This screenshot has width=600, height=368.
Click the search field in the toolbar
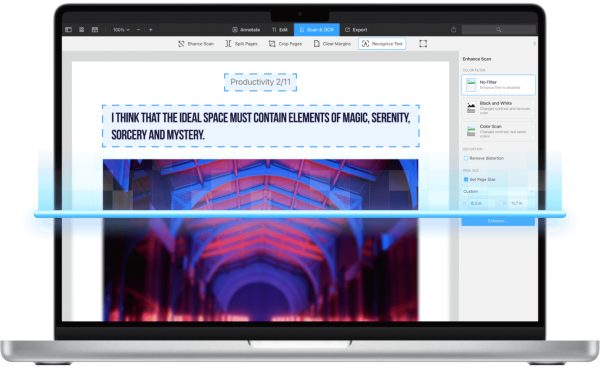click(x=499, y=29)
